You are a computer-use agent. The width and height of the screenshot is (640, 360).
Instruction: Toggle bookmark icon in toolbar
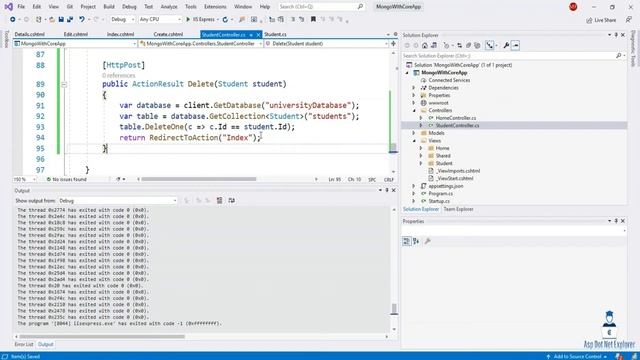point(313,19)
